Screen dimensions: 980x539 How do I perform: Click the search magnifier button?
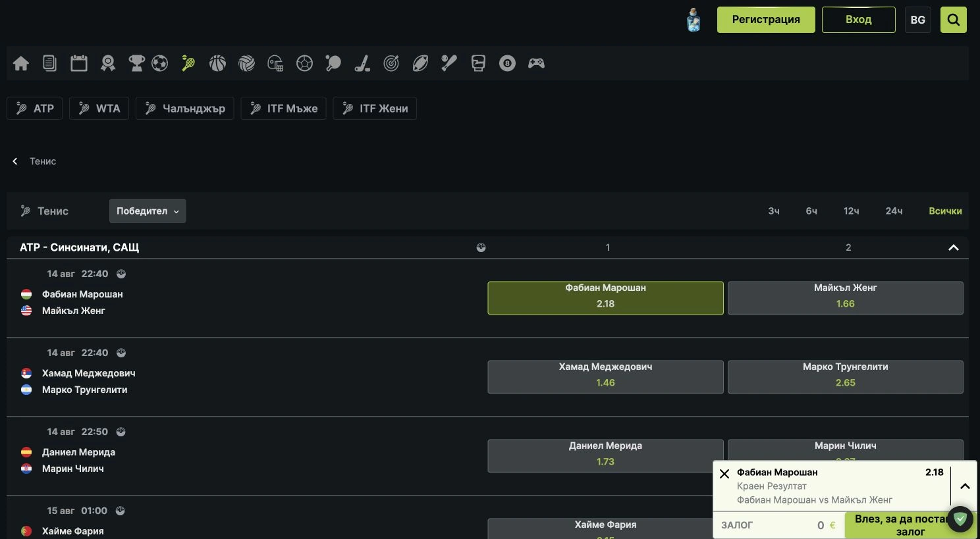pos(954,20)
